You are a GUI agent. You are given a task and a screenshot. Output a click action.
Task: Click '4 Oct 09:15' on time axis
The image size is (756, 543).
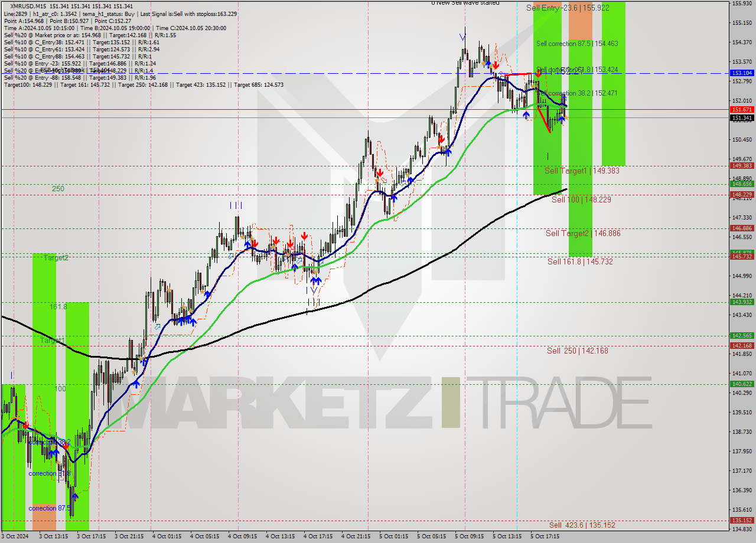tap(243, 537)
